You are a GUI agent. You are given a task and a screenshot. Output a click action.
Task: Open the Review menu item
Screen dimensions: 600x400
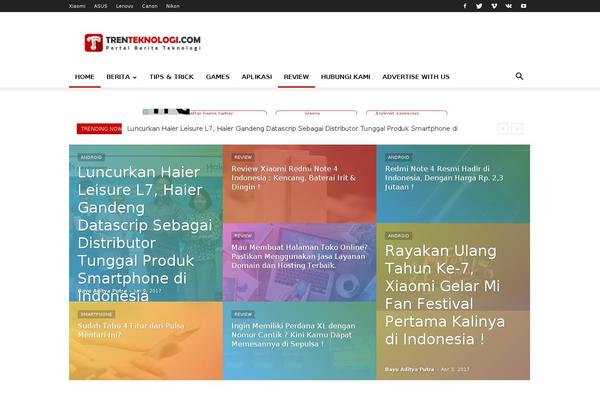(296, 77)
